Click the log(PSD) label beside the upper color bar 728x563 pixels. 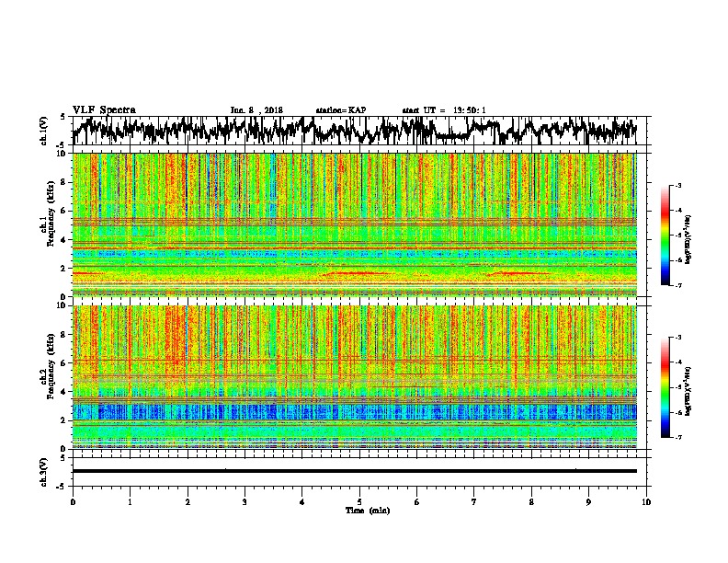[688, 240]
